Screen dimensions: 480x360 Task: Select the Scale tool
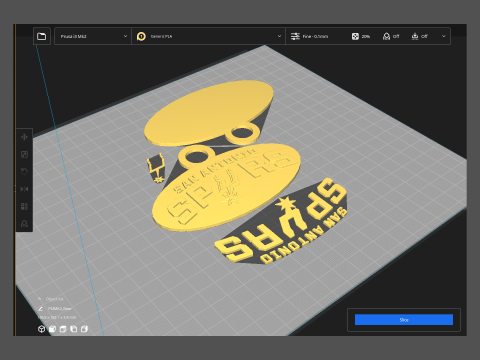coord(24,154)
